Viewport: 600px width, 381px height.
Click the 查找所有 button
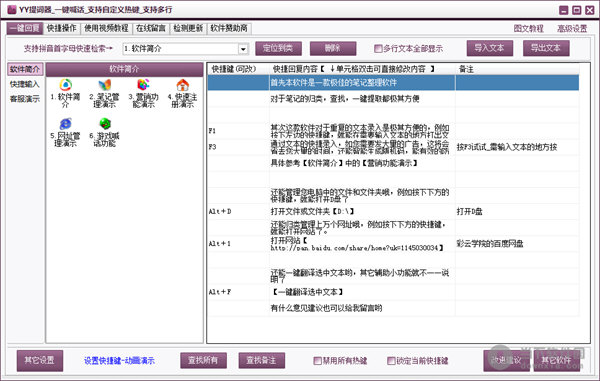(203, 360)
